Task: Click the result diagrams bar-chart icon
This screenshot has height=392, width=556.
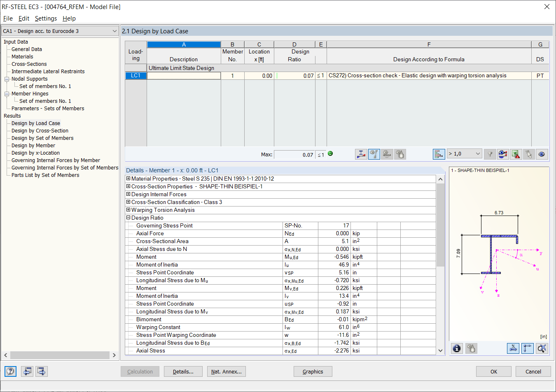Action: coord(439,154)
